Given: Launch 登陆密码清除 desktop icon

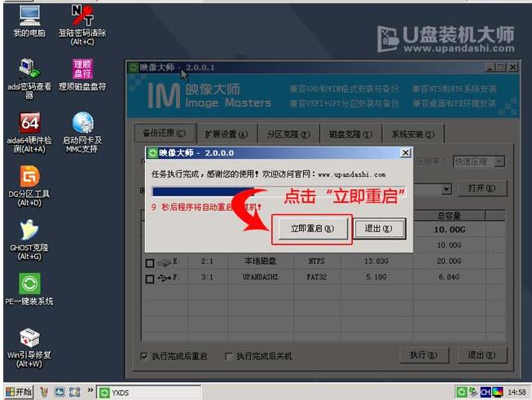Looking at the screenshot, I should tap(82, 16).
